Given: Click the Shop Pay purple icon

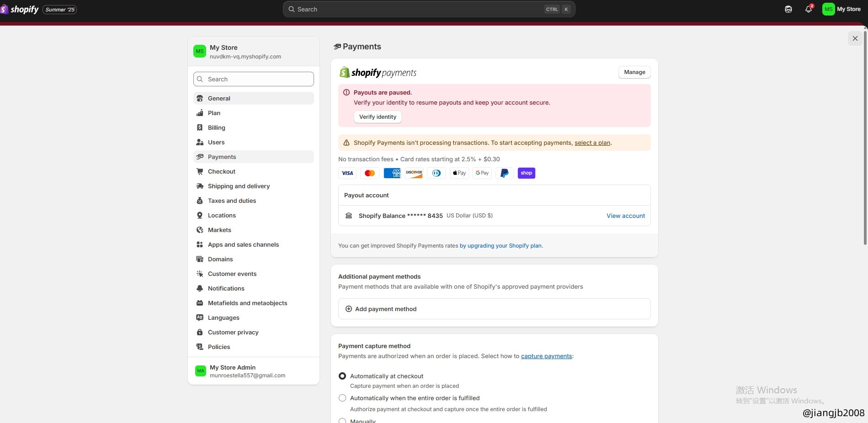Looking at the screenshot, I should coord(526,173).
